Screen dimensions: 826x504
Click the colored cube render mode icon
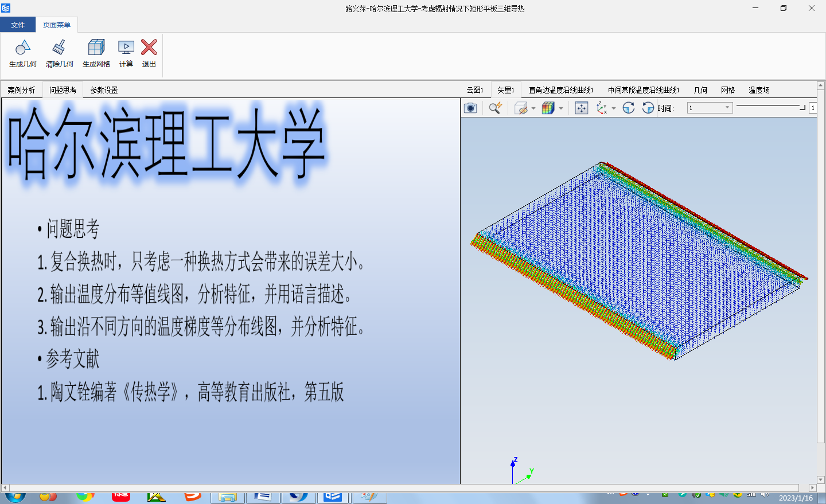tap(548, 108)
